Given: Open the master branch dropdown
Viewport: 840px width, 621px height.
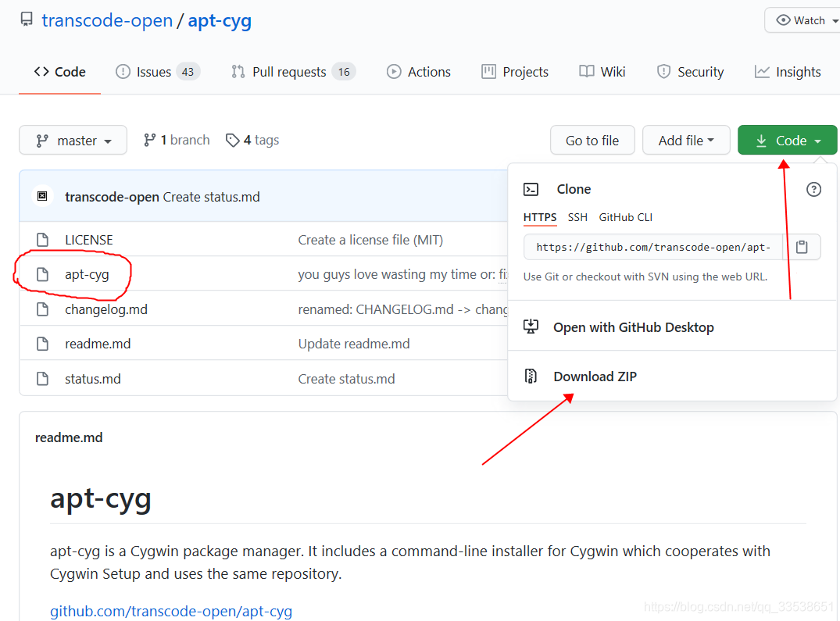Looking at the screenshot, I should tap(73, 141).
